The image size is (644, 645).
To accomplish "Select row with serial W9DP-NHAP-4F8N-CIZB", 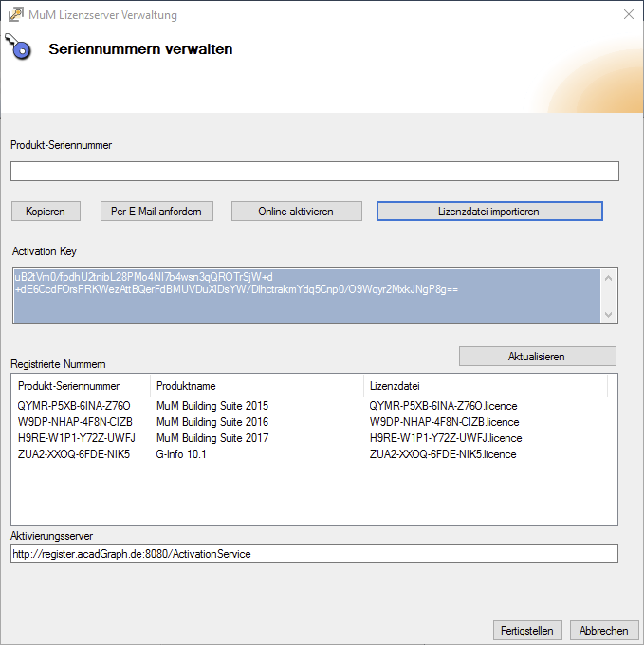I will coord(75,422).
